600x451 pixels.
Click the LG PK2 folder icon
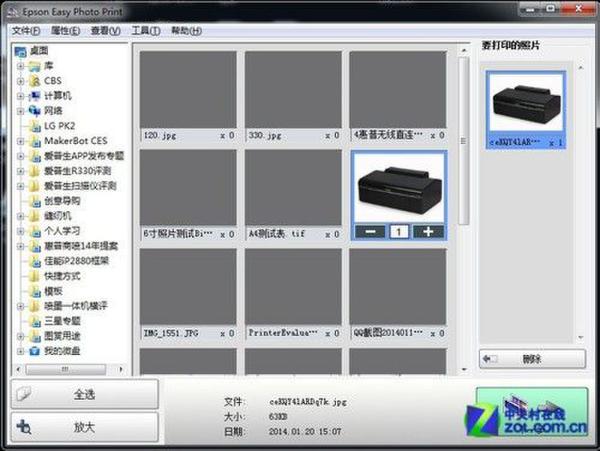pos(35,126)
